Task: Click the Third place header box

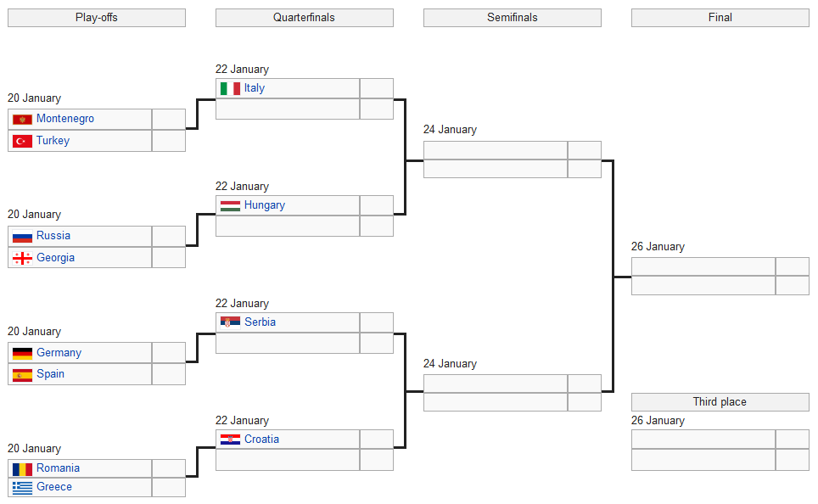Action: point(720,402)
